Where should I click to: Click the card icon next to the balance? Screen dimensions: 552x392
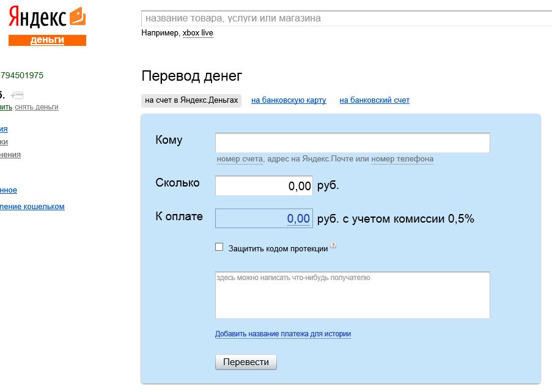tap(17, 95)
